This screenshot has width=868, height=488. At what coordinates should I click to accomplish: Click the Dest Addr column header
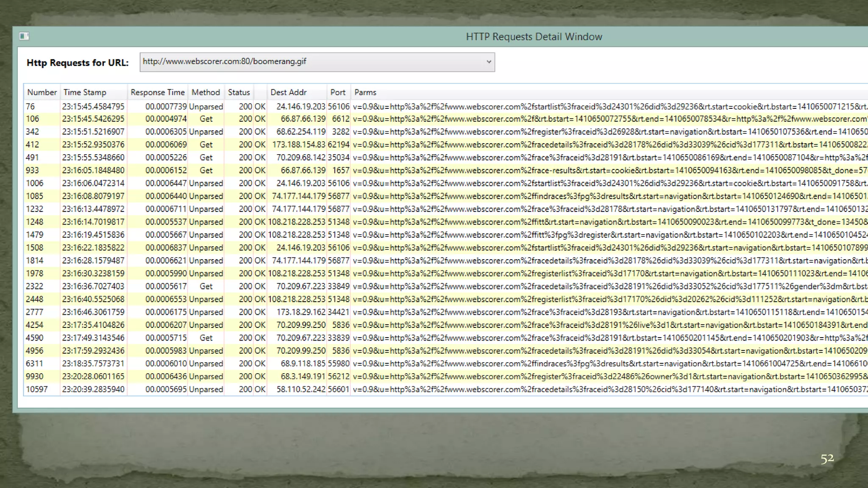pos(288,92)
